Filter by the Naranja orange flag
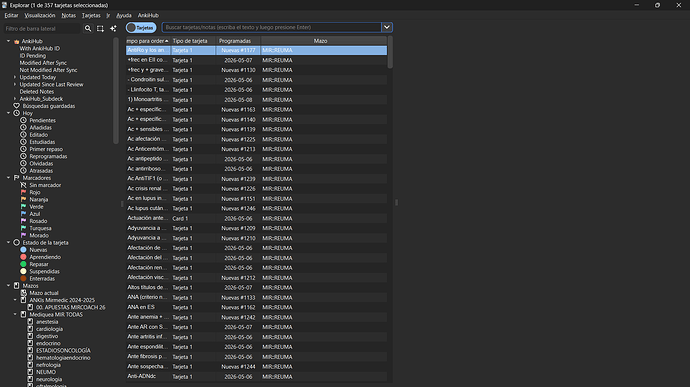Viewport: 690px width, 387px height. [x=23, y=199]
